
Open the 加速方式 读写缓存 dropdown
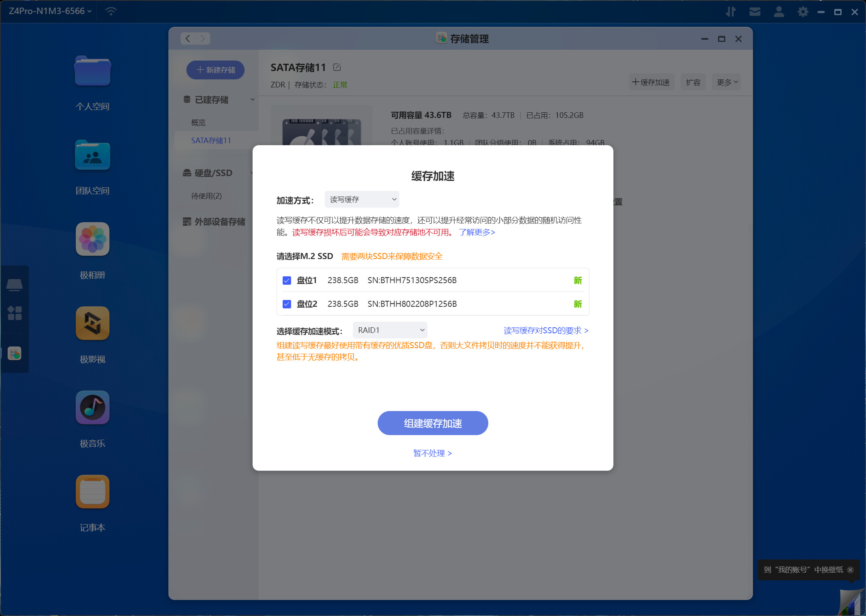(x=362, y=199)
